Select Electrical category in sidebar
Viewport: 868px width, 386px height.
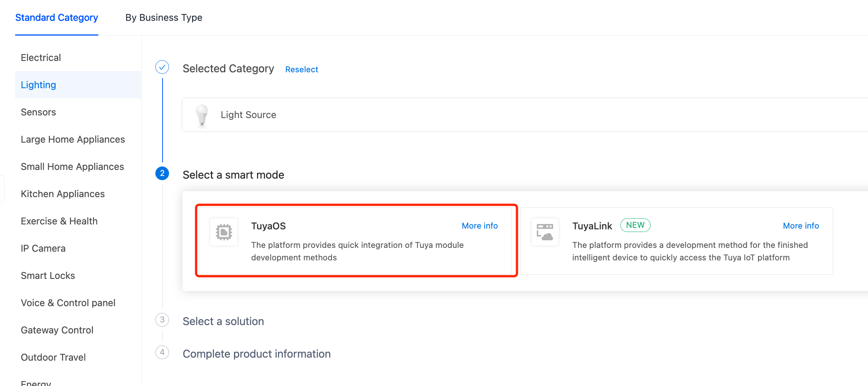click(x=78, y=58)
